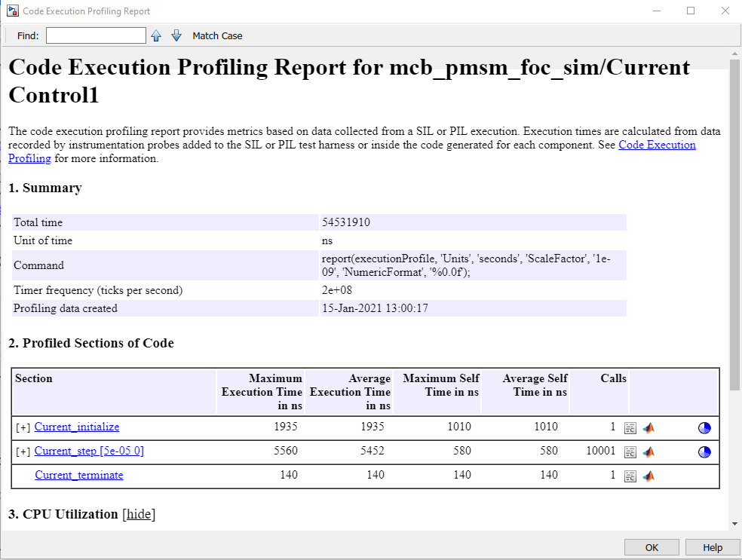Click the 2. Profiled Sections of Code heading
The image size is (742, 560).
[91, 343]
